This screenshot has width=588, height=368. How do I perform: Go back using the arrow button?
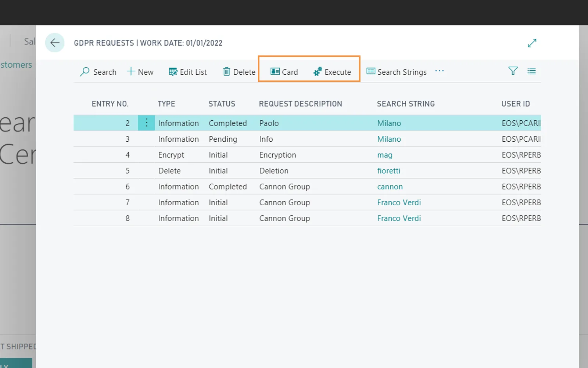tap(55, 43)
